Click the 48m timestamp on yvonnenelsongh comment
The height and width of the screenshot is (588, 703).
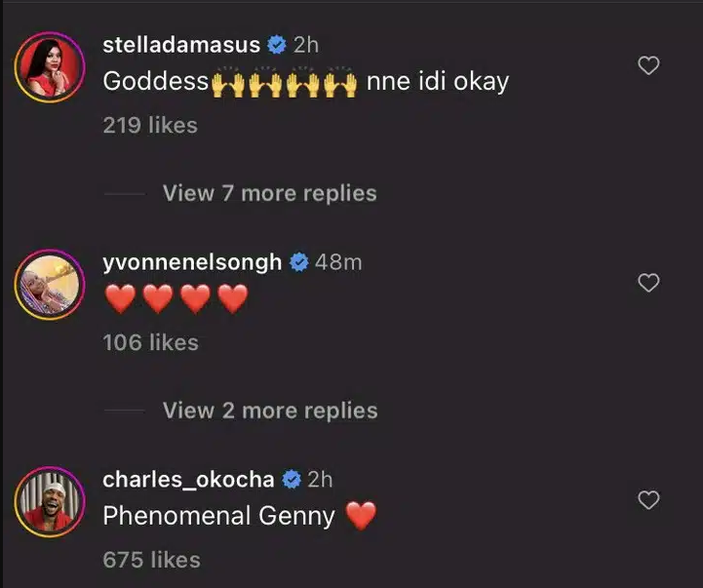pos(338,262)
